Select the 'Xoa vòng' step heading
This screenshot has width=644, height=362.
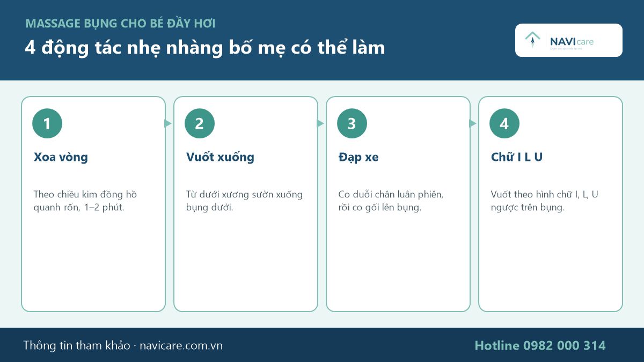pos(61,157)
